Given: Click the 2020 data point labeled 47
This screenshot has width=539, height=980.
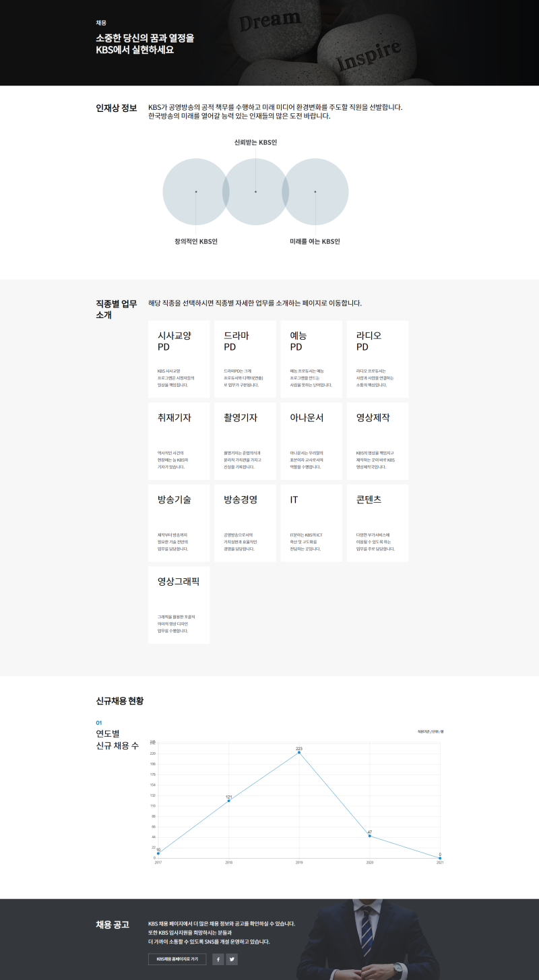Looking at the screenshot, I should click(369, 836).
